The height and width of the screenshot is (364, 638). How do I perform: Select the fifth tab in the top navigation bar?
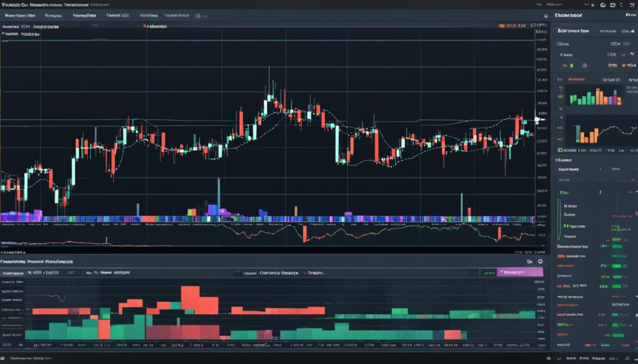[x=149, y=16]
